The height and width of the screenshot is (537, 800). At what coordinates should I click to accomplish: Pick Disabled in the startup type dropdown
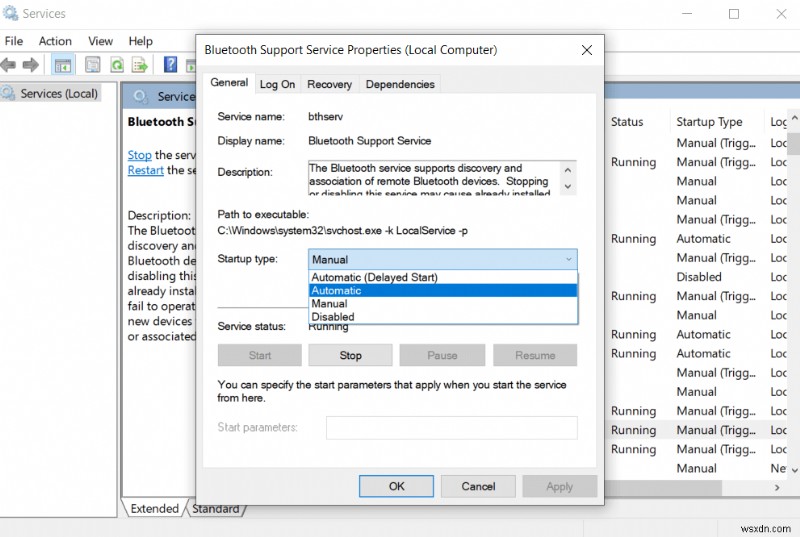pos(443,317)
